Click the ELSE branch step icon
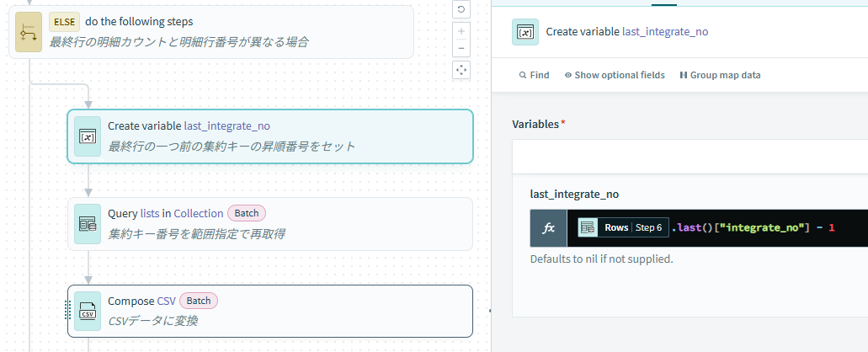 (x=29, y=32)
